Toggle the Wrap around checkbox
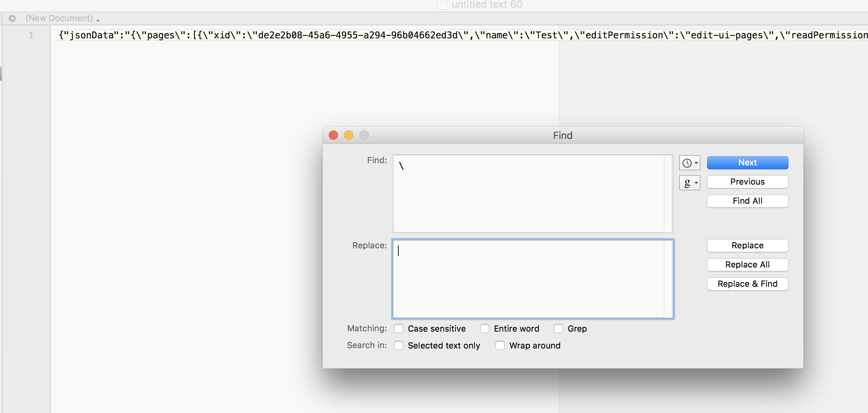868x413 pixels. 500,345
